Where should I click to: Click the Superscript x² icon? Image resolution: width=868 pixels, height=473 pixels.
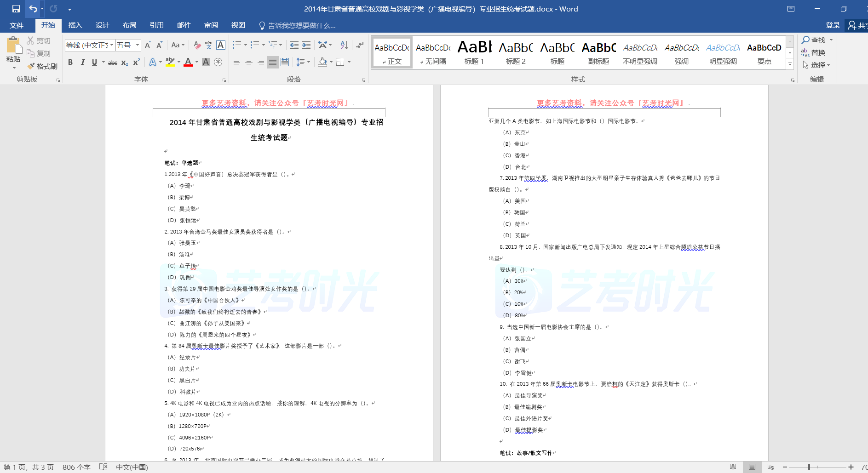coord(137,62)
